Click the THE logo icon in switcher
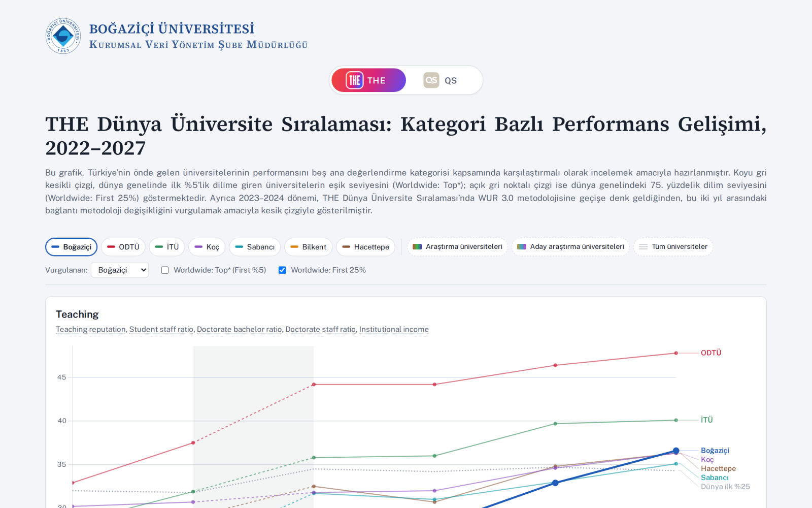Image resolution: width=812 pixels, height=508 pixels. [x=355, y=80]
